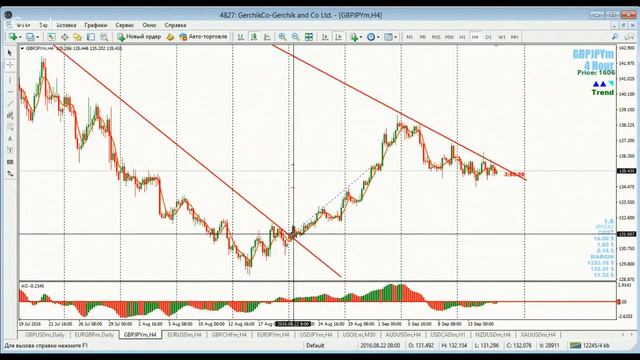
Task: Switch to USOILm,M30 chart tab
Action: (x=359, y=335)
